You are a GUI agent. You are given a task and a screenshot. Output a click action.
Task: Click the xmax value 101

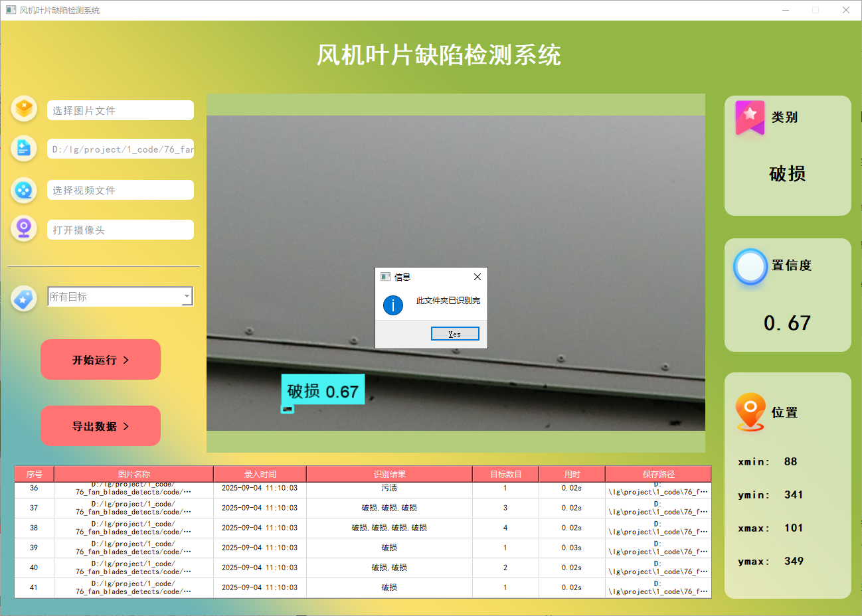pyautogui.click(x=794, y=528)
